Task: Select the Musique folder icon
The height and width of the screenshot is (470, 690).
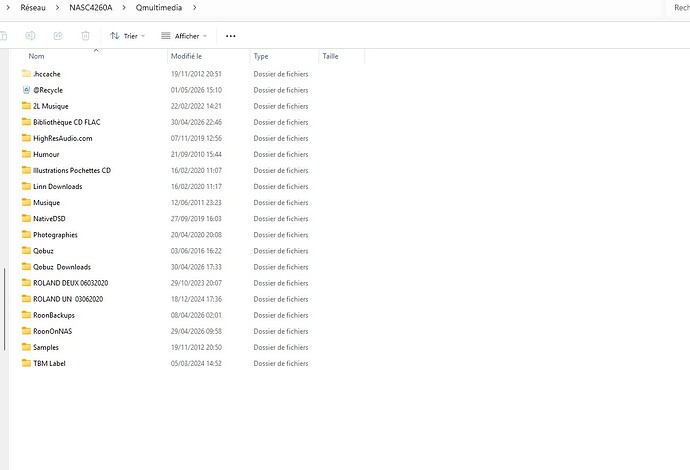Action: click(x=26, y=202)
